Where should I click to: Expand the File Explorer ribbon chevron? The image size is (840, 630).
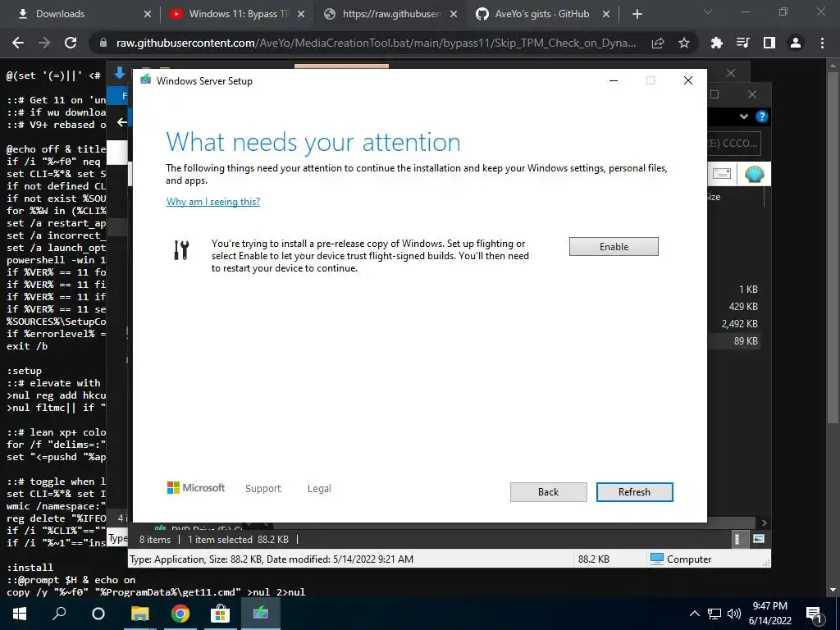[743, 116]
